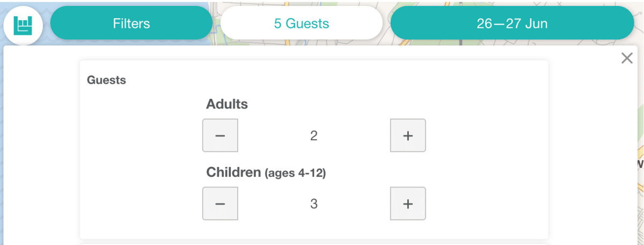Click the partially visible card below Guests section
The height and width of the screenshot is (245, 644).
pos(314,243)
